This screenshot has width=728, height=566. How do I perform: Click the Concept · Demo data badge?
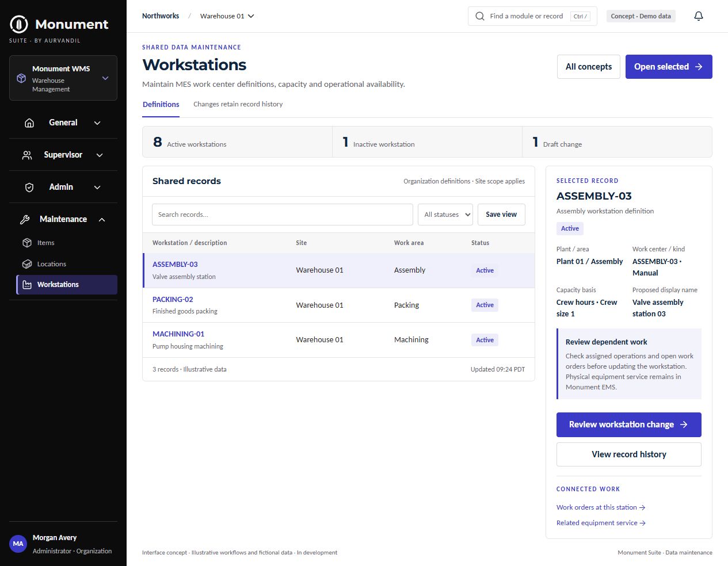641,16
